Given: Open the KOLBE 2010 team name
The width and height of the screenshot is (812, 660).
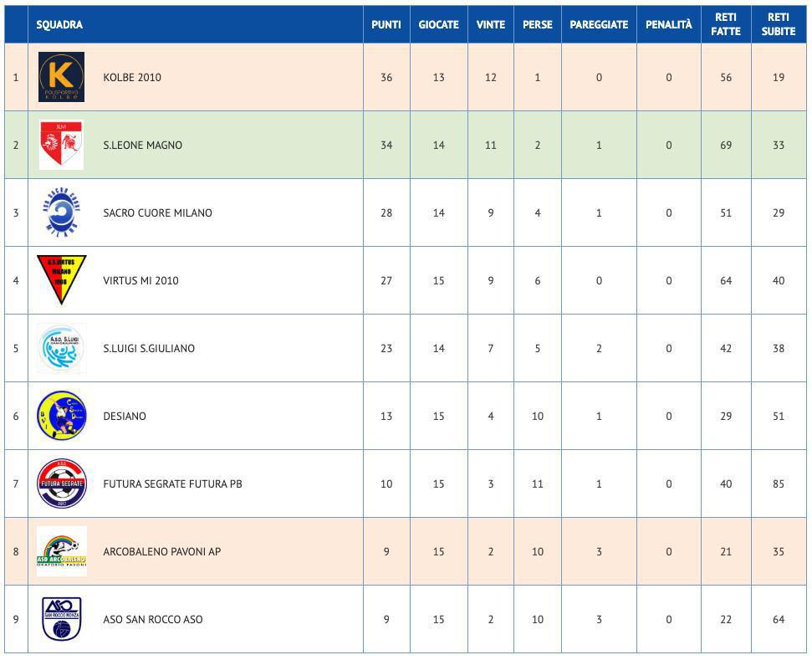Looking at the screenshot, I should pyautogui.click(x=132, y=77).
